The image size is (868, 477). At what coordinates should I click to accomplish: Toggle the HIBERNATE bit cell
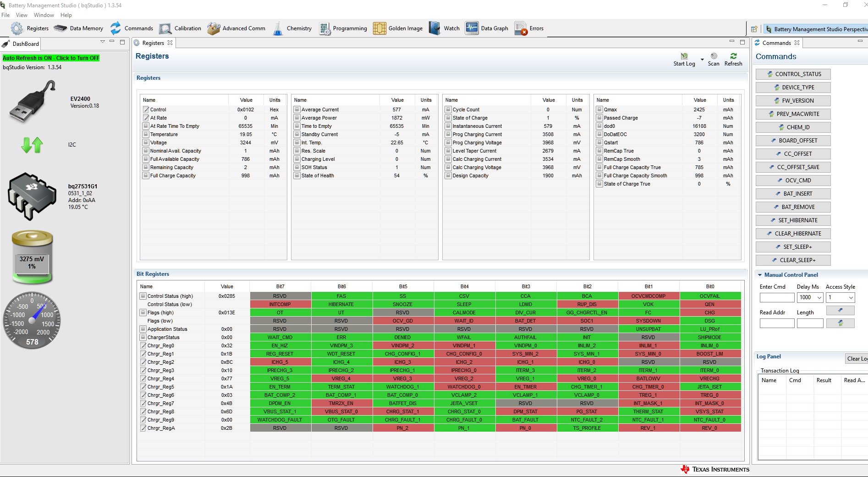341,304
